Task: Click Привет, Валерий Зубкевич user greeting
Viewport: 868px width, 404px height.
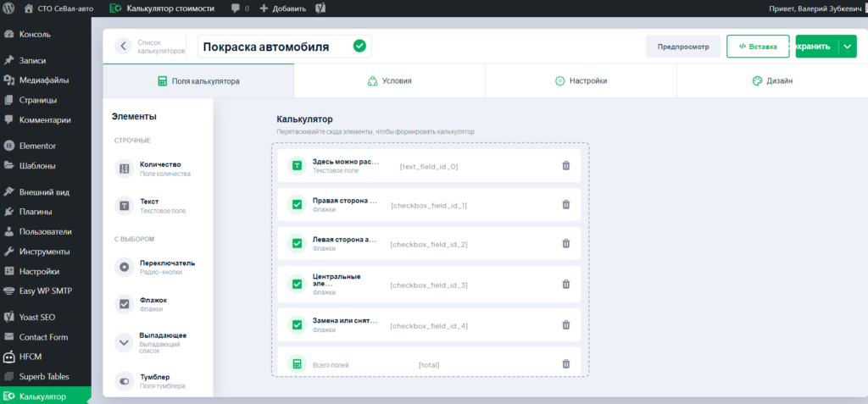Action: [813, 8]
